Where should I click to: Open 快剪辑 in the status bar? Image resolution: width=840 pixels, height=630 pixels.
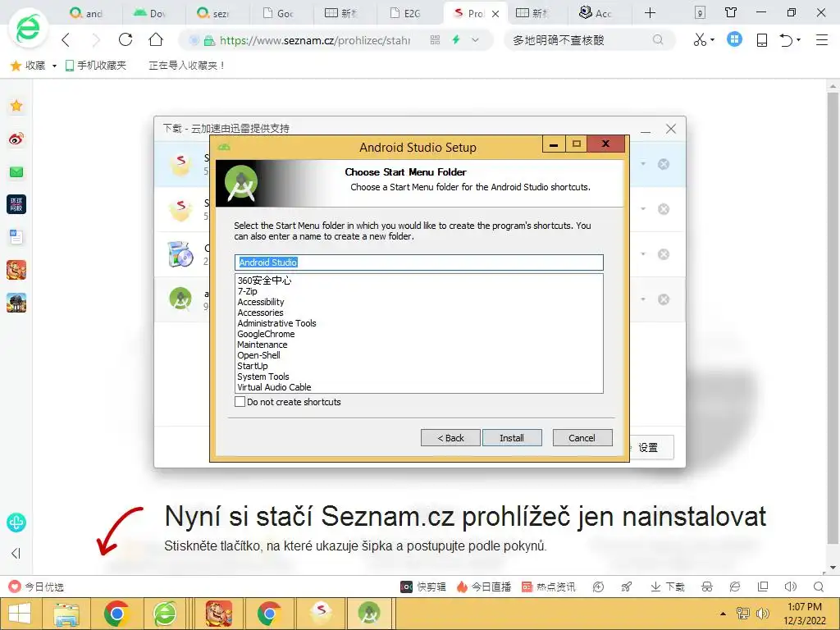[423, 587]
